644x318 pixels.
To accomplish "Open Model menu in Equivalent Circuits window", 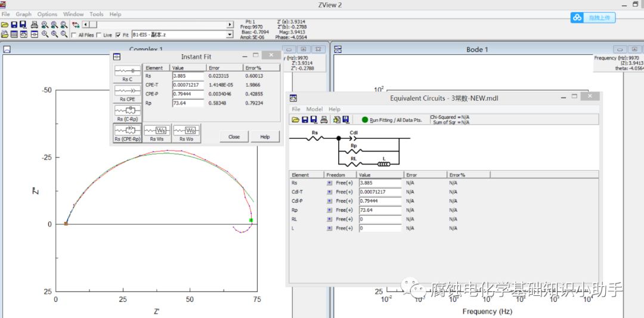I will pos(314,109).
